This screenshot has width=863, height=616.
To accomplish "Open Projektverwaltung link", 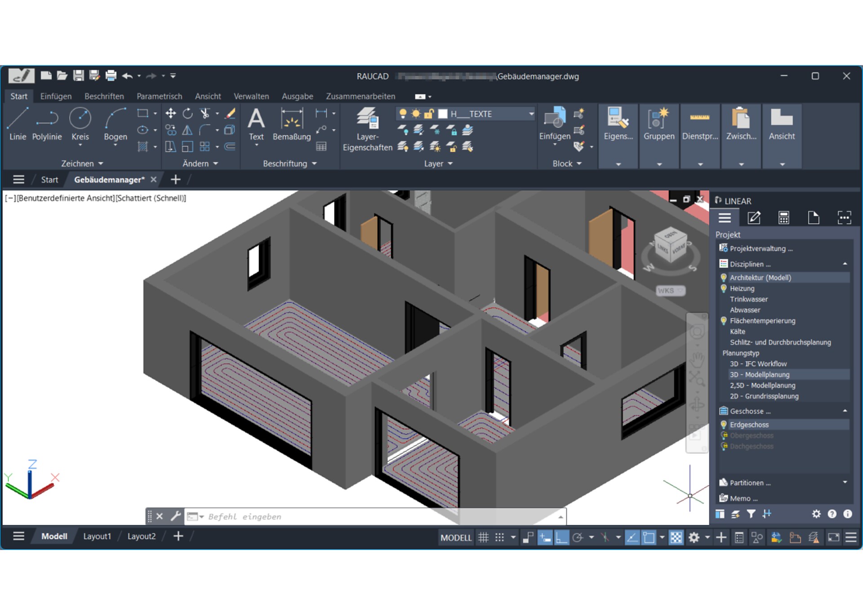I will pos(761,248).
